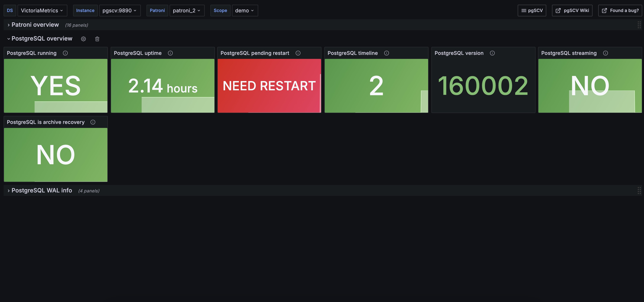
Task: Expand the PostgreSQL WAL info row
Action: [42, 191]
